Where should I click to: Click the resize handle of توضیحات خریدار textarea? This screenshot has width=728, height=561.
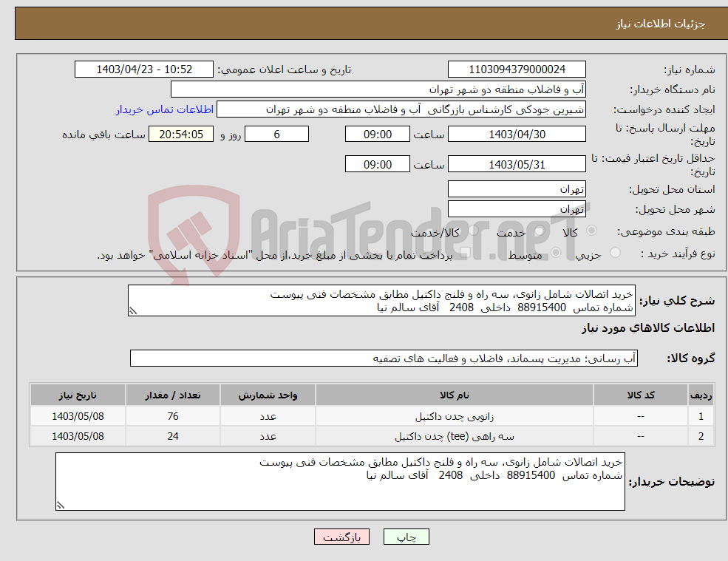61,506
